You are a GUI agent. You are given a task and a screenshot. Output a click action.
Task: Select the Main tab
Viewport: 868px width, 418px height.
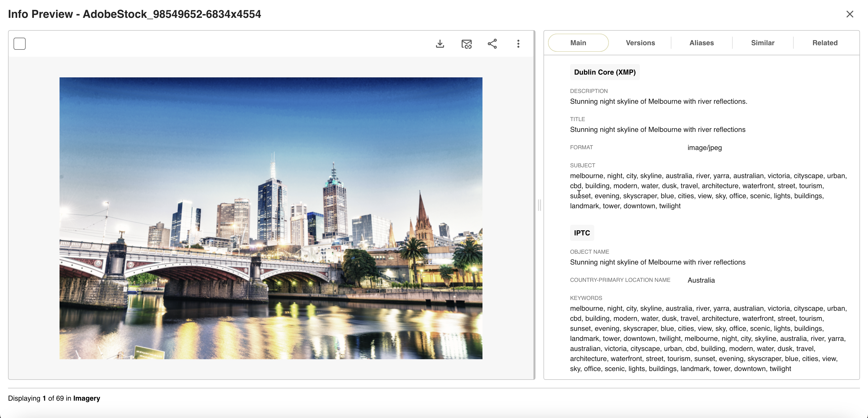(578, 43)
